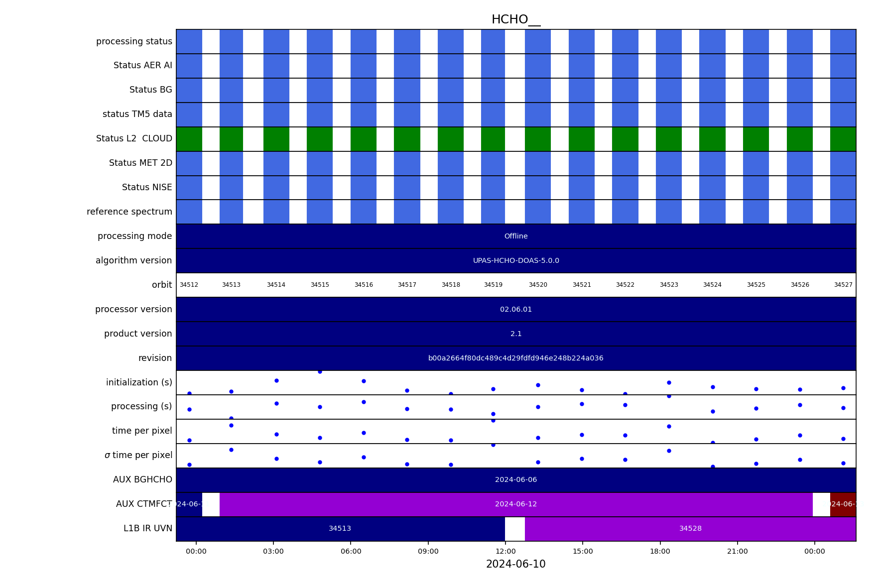Click the green Status L2 CLOUD block for orbit 34512
The width and height of the screenshot is (882, 588).
tap(189, 139)
